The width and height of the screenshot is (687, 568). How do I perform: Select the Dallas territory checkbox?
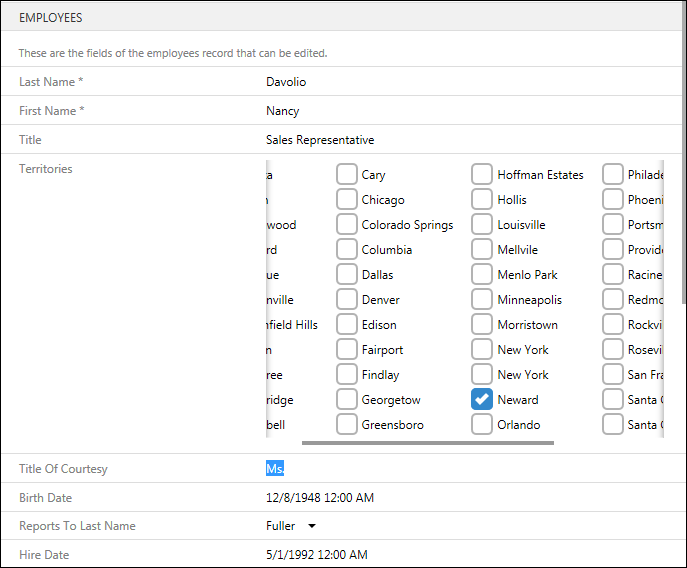tap(347, 275)
